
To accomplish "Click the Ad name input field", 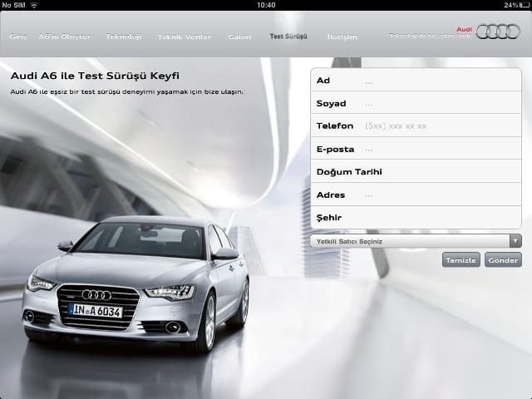I will pos(416,80).
